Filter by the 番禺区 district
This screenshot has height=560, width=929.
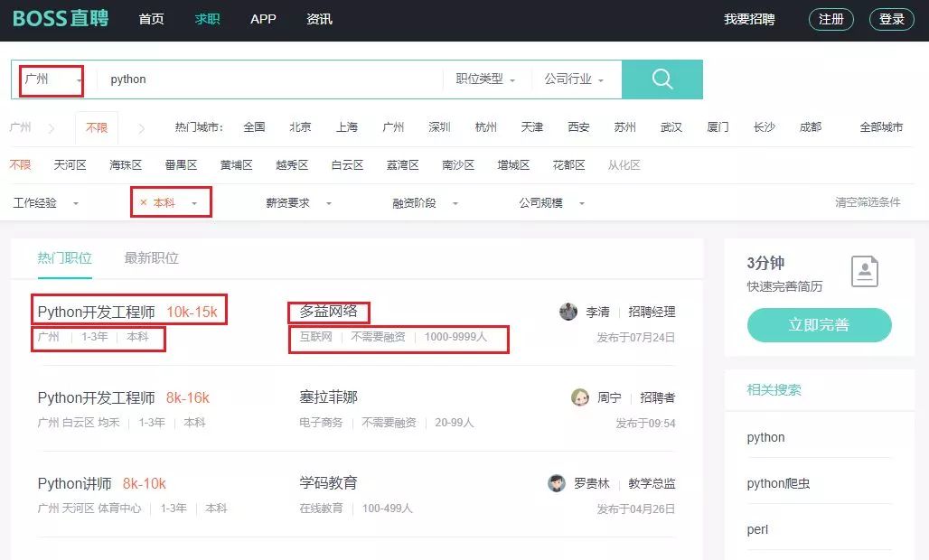tap(181, 165)
